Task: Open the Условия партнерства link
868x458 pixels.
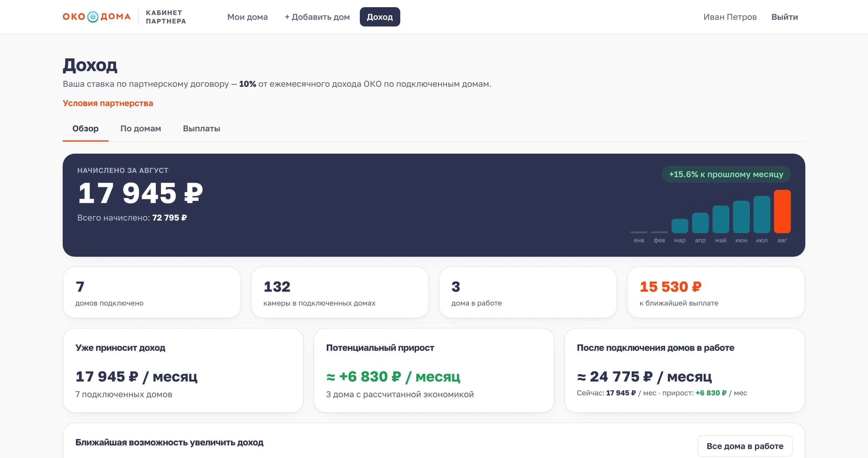Action: coord(108,103)
